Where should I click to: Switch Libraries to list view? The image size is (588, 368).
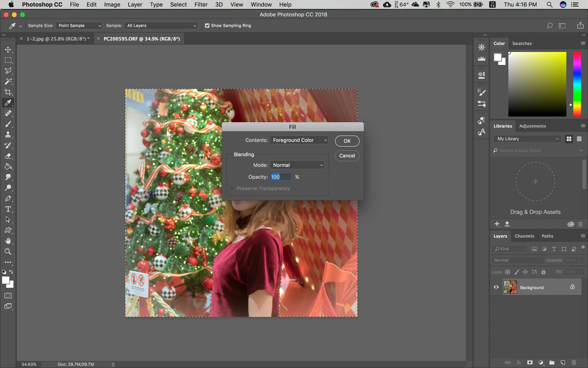click(579, 139)
